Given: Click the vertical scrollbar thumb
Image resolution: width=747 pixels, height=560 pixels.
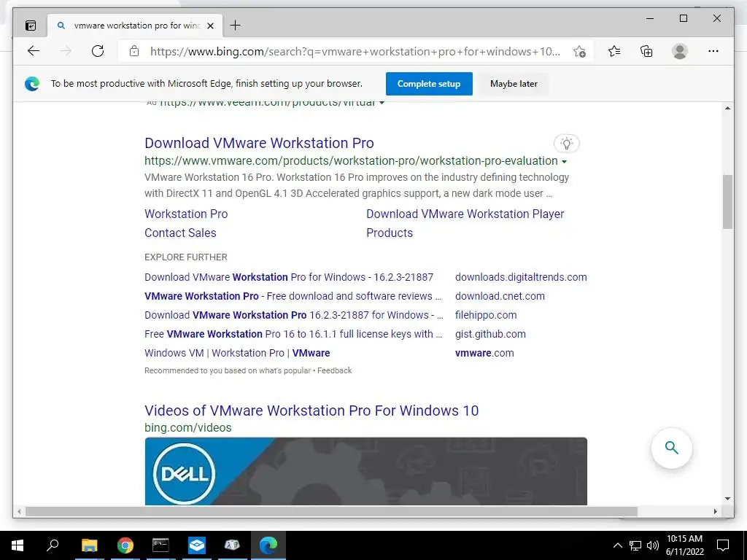Looking at the screenshot, I should tap(727, 202).
